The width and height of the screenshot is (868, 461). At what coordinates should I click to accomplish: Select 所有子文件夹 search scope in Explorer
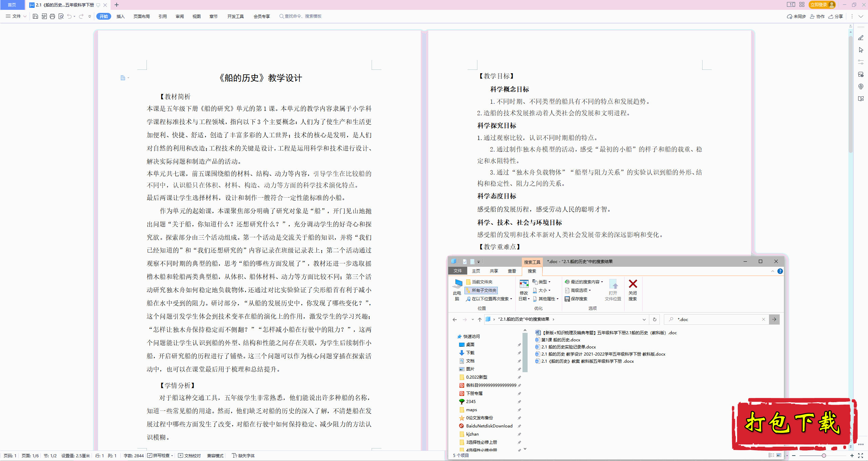481,290
